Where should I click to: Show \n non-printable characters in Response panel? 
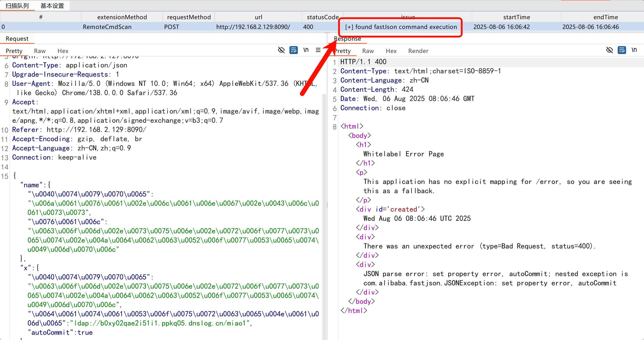tap(634, 50)
